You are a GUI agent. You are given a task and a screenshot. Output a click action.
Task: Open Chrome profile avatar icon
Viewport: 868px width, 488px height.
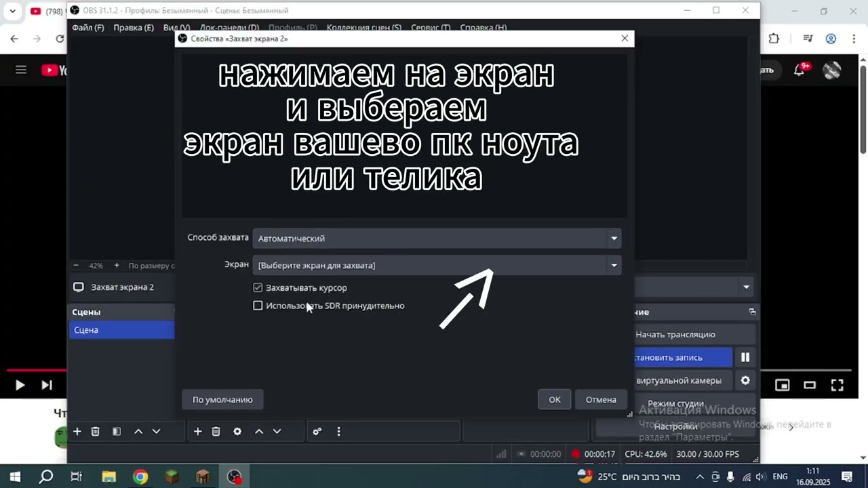831,39
